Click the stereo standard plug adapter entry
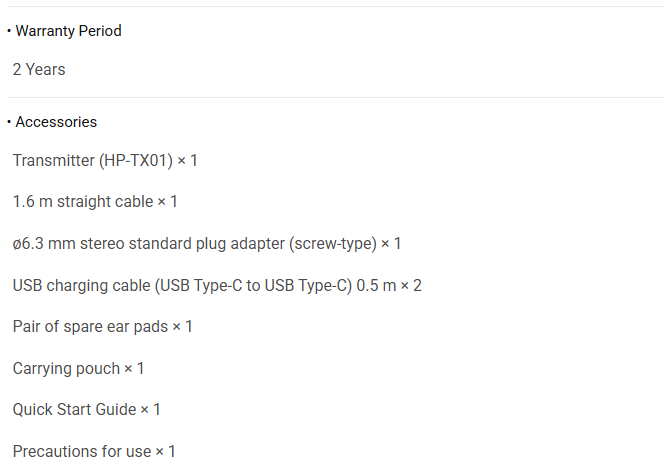Screen dimensions: 664x474 point(207,244)
